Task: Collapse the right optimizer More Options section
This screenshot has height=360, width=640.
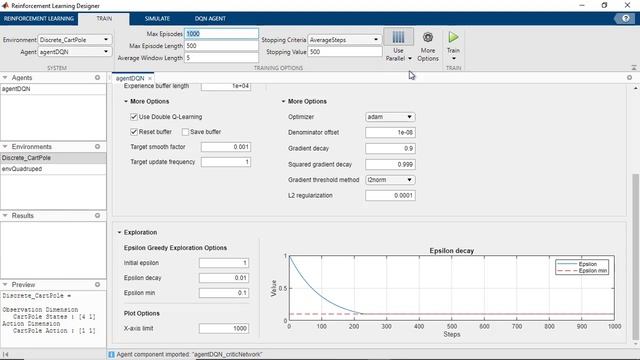Action: click(x=284, y=101)
